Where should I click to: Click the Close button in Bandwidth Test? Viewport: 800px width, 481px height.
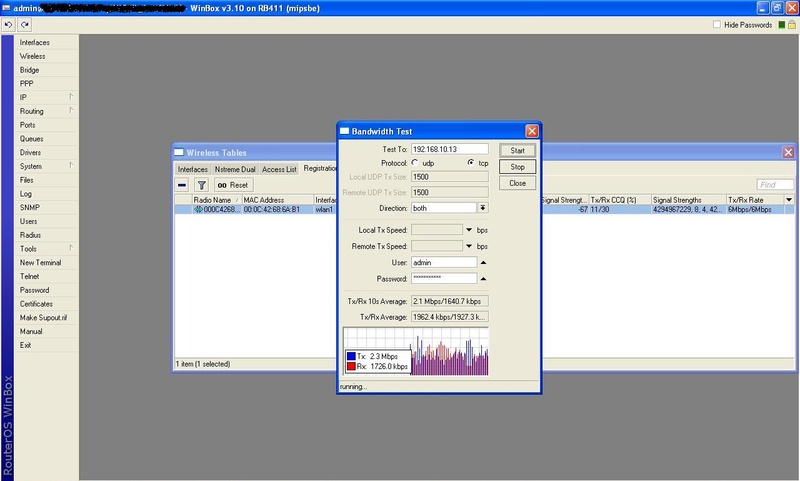[517, 183]
